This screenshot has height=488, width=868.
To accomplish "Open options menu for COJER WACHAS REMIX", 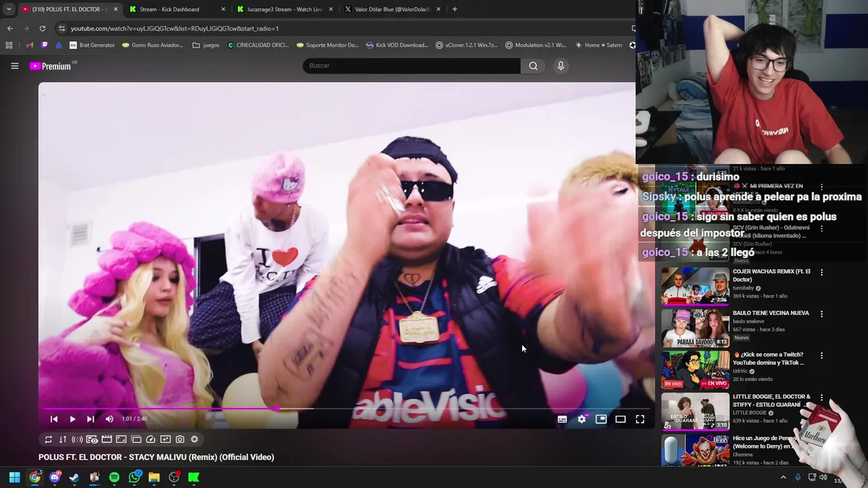I will tap(821, 272).
